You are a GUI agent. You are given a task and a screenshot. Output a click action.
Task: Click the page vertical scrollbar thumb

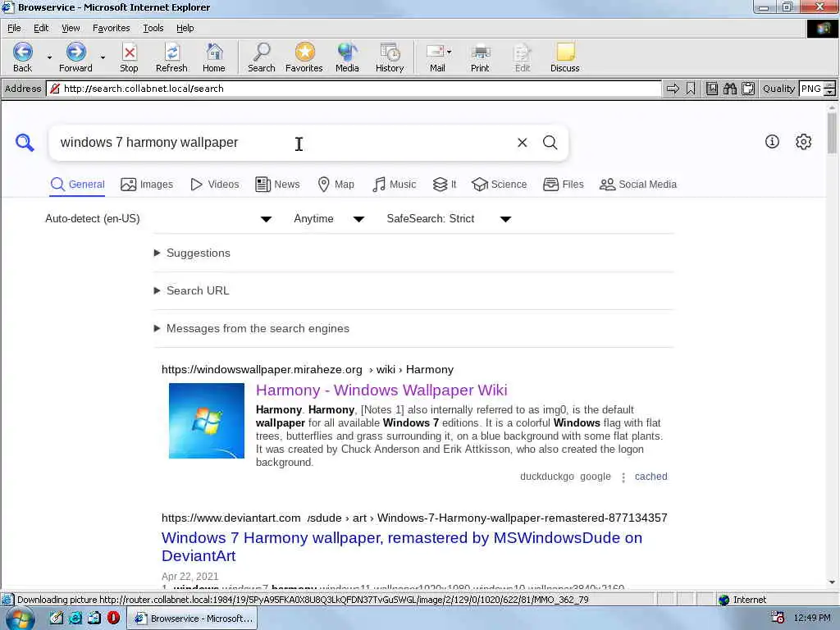tap(832, 132)
